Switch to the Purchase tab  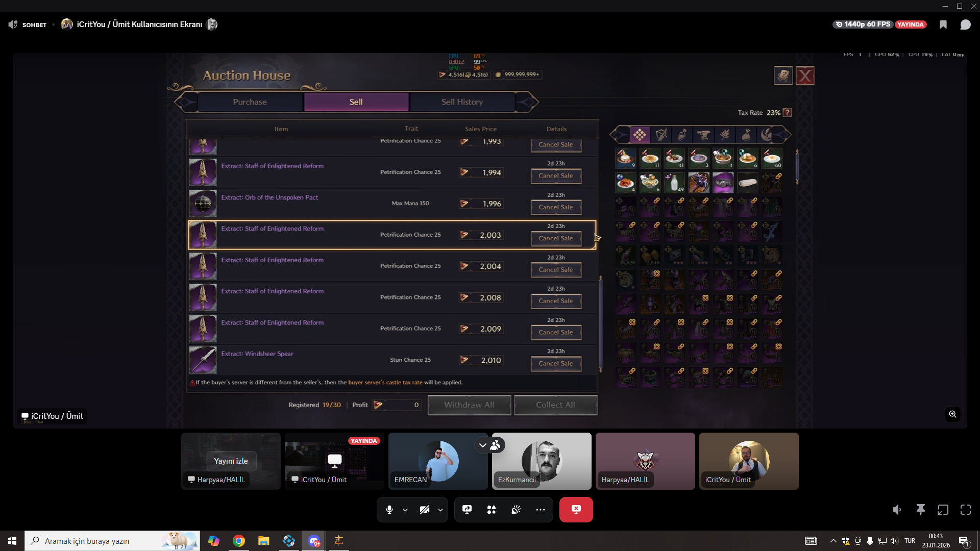250,102
